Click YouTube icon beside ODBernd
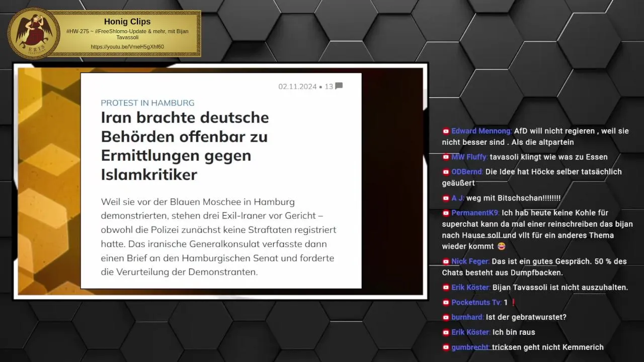 click(446, 172)
